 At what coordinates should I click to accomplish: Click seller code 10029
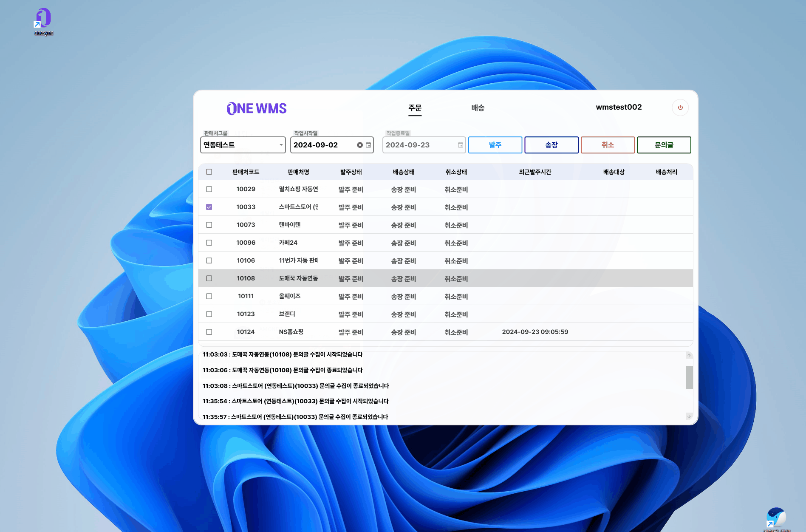pyautogui.click(x=246, y=189)
